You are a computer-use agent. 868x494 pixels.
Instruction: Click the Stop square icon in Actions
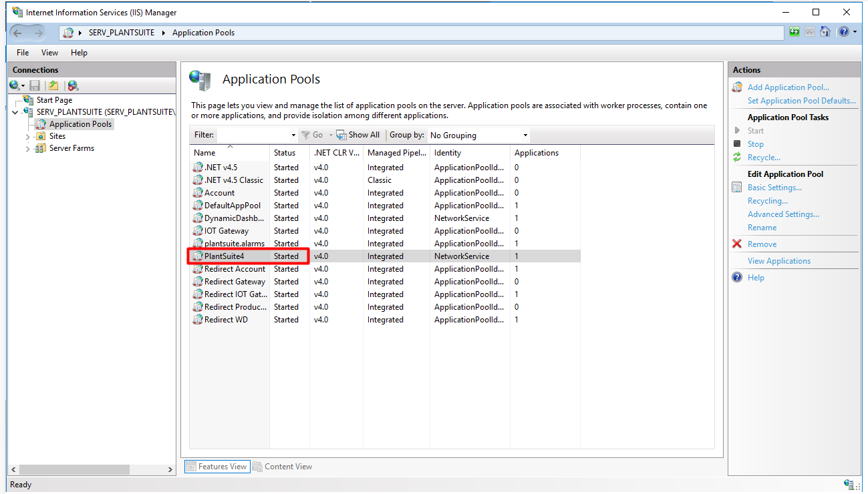point(737,144)
